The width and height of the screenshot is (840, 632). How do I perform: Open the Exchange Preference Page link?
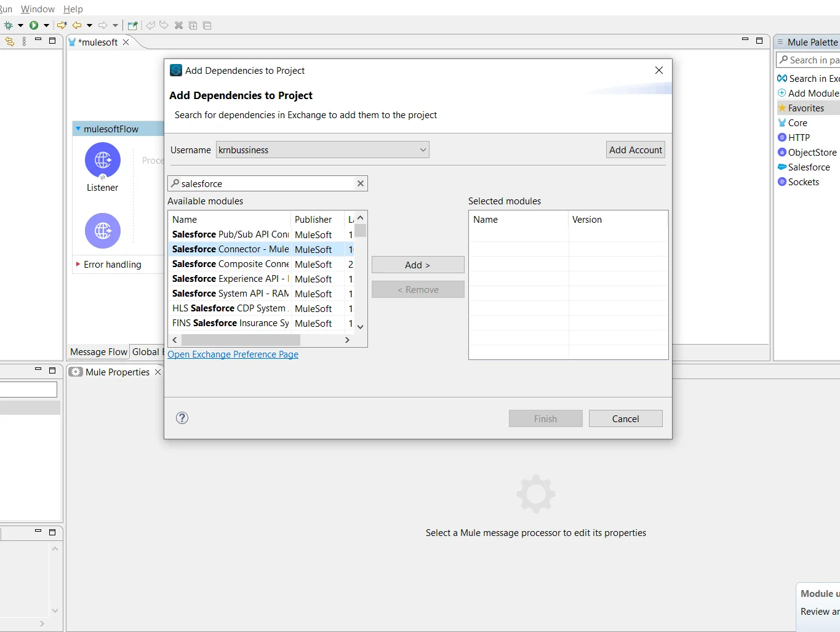click(x=233, y=354)
